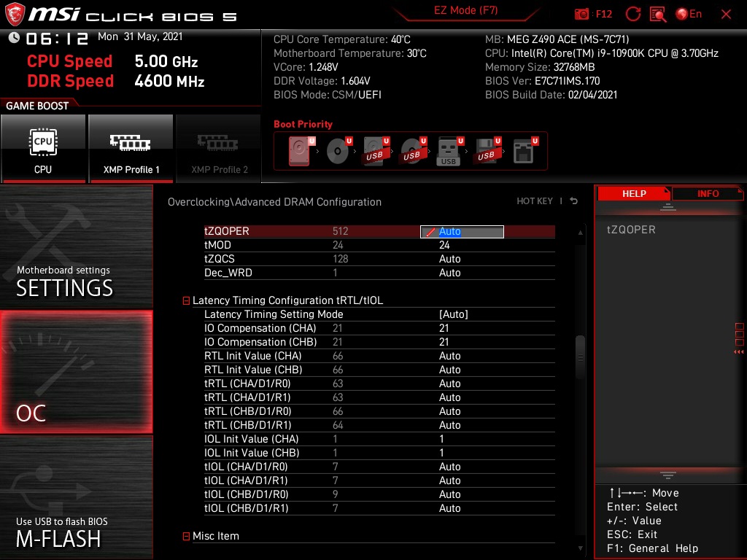Click the tZQOPER Auto input field
The width and height of the screenshot is (747, 560).
(x=462, y=231)
